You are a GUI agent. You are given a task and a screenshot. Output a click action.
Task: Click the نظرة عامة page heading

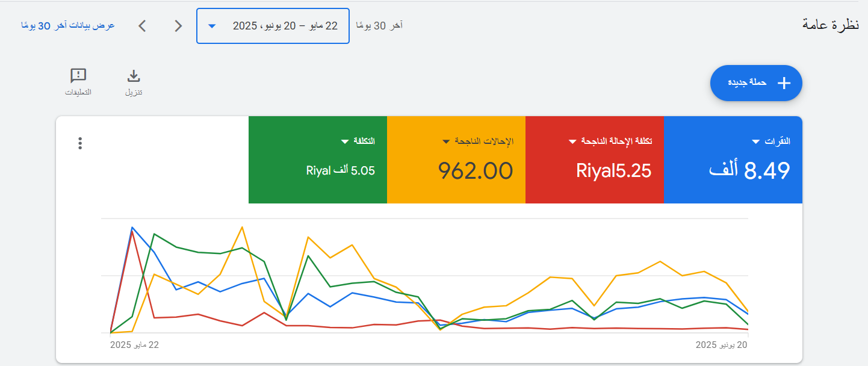(x=830, y=25)
